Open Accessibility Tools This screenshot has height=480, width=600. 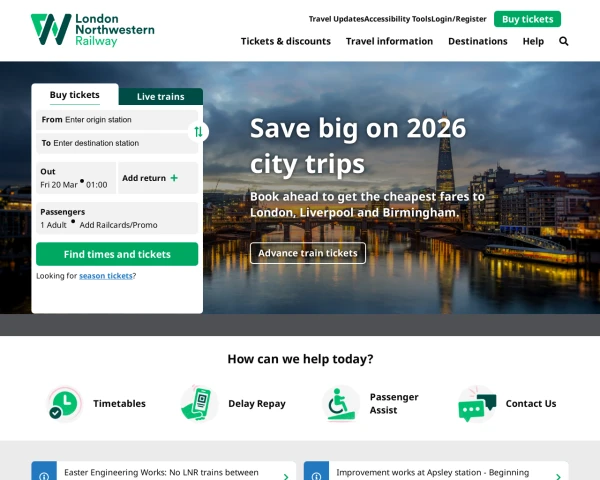point(398,19)
